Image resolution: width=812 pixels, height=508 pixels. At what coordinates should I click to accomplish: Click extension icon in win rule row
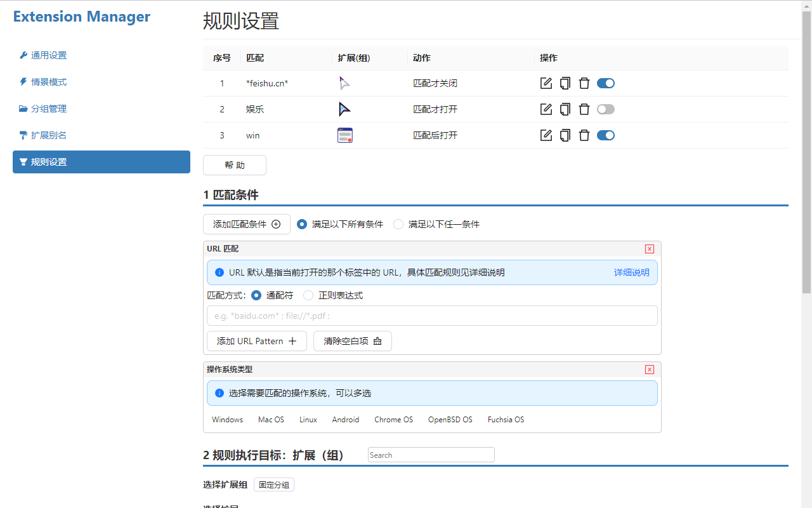(345, 135)
